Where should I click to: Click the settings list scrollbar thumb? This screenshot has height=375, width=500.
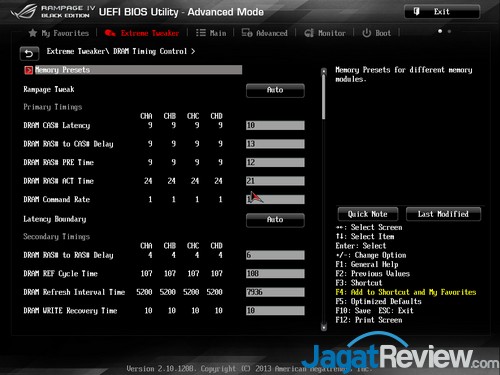point(323,97)
